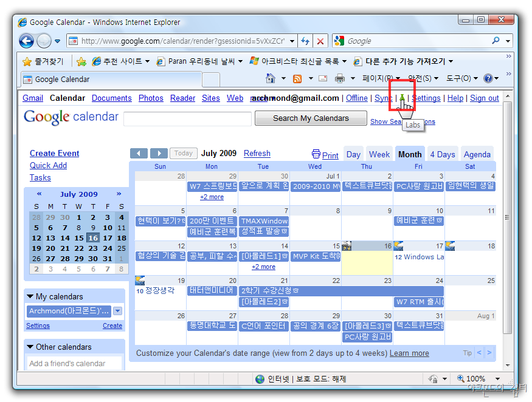Click the favorites star icon
The height and width of the screenshot is (402, 532).
click(x=27, y=61)
